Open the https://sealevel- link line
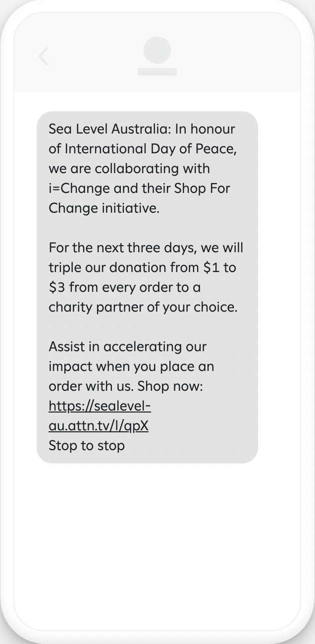The height and width of the screenshot is (644, 315). pyautogui.click(x=100, y=406)
